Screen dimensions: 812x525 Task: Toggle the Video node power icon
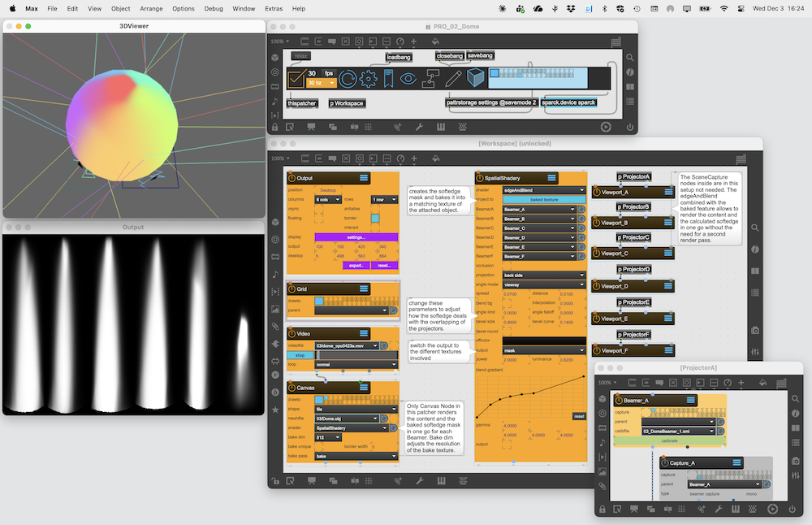292,334
